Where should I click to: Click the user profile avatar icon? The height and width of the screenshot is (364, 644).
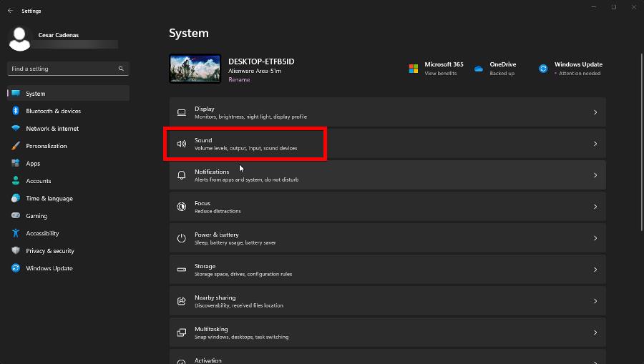point(19,39)
